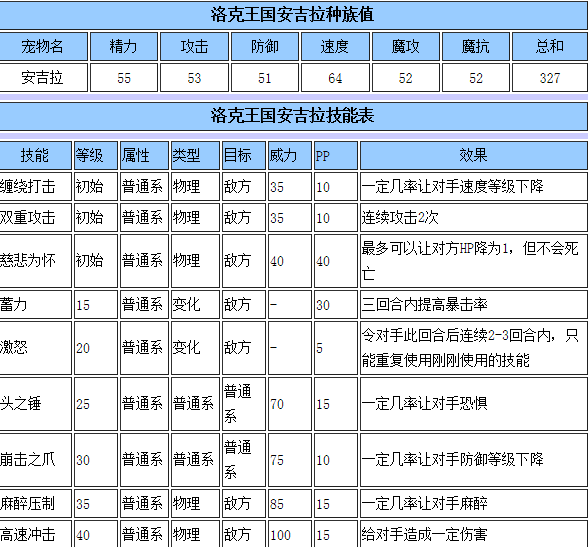Select the 双重攻击 skill row name
Viewport: 588px width, 547px height.
tap(35, 217)
